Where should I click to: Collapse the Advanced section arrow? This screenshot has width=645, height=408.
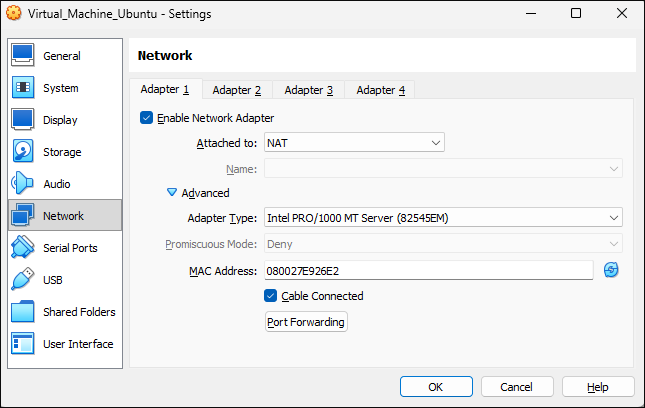[172, 193]
